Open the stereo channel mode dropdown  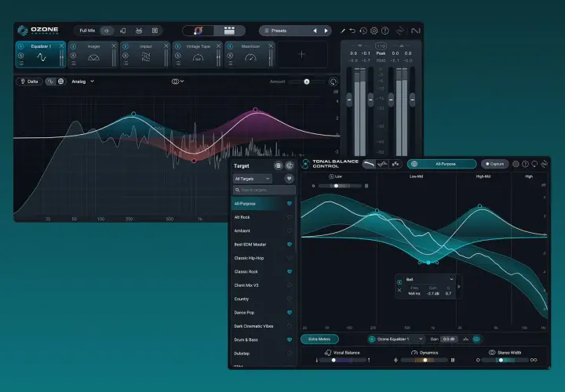pyautogui.click(x=177, y=82)
